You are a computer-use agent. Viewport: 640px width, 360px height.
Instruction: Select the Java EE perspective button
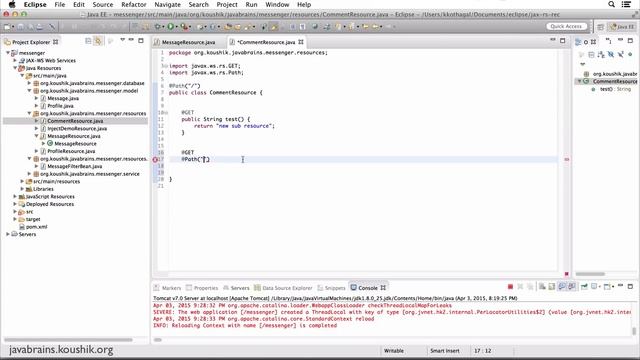tap(622, 27)
